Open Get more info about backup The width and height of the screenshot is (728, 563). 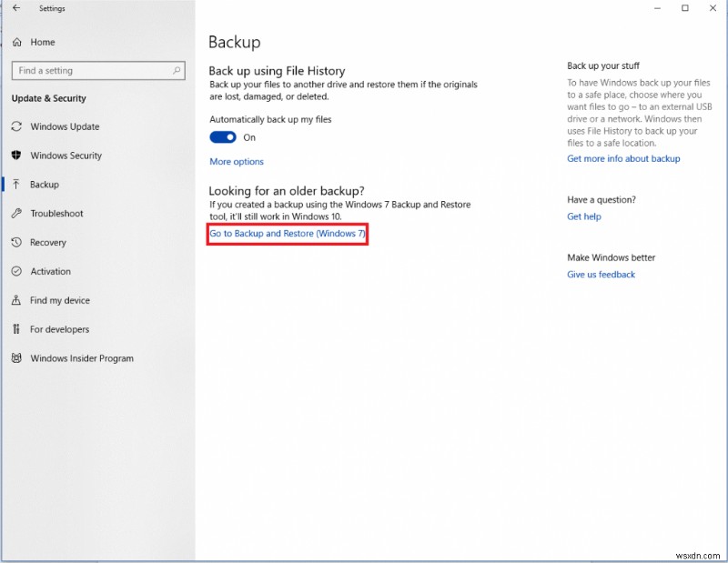pyautogui.click(x=622, y=158)
